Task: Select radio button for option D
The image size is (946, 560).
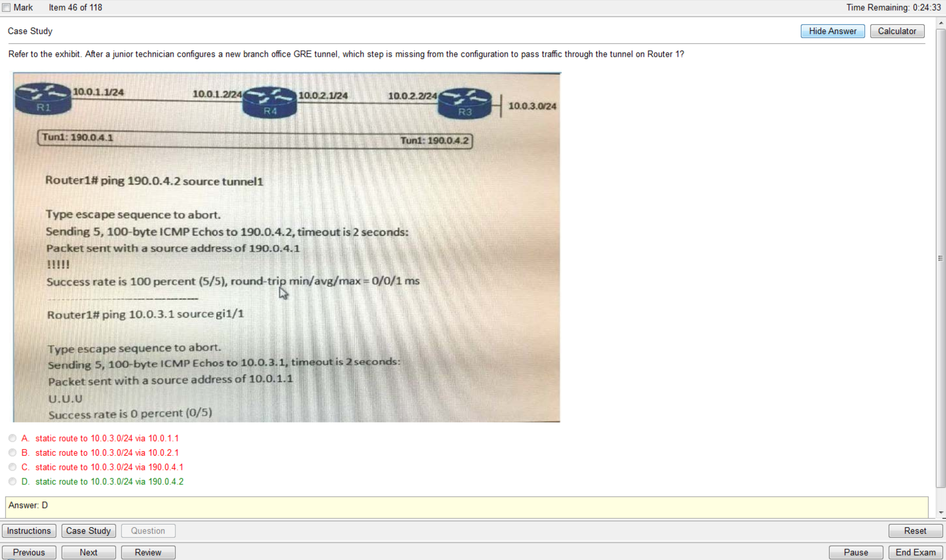Action: coord(13,481)
